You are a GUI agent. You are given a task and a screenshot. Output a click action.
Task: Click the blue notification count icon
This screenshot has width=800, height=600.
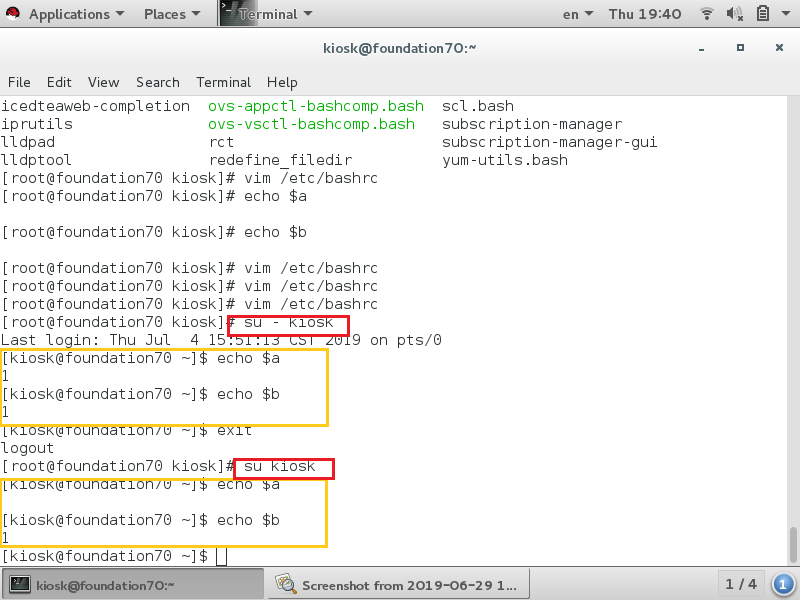[x=783, y=585]
